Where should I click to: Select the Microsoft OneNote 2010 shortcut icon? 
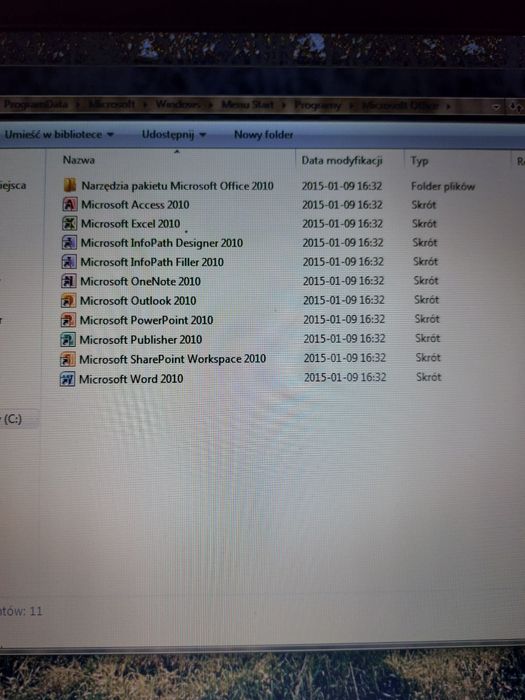(69, 281)
